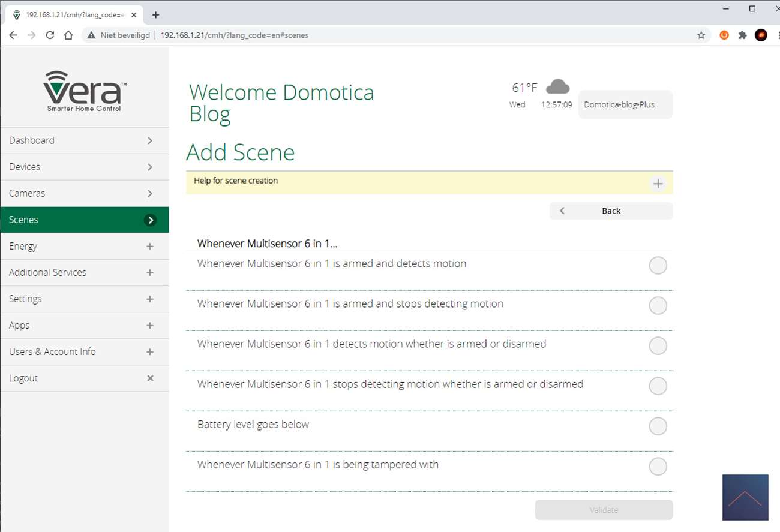The width and height of the screenshot is (780, 532).
Task: Open the Dashboard menu item
Action: 84,140
